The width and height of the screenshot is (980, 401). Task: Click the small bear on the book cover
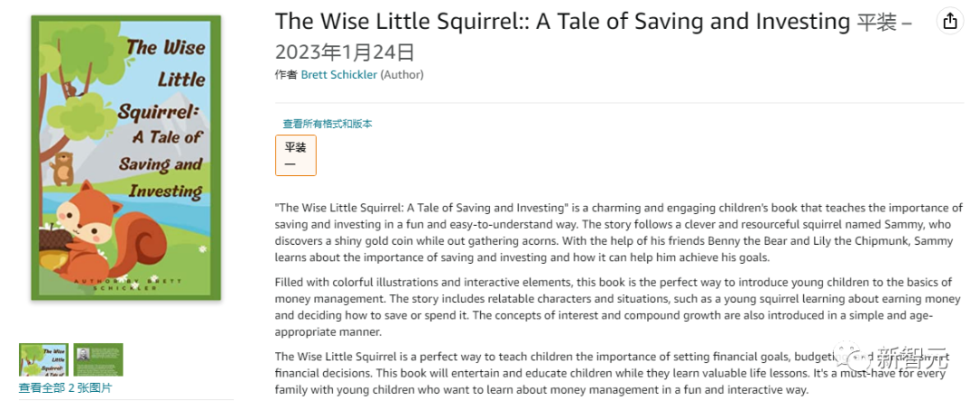(x=63, y=168)
